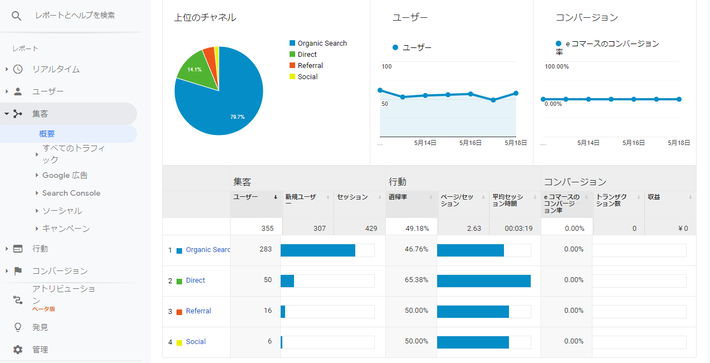710x363 pixels.
Task: Expand the Google 広告 submenu
Action: [65, 175]
